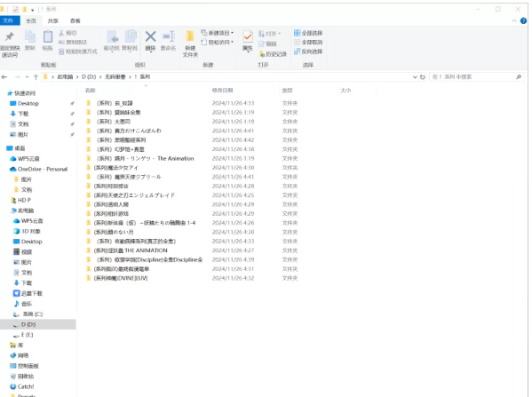Click 历史记录 in the ribbon
Image resolution: width=532 pixels, height=397 pixels.
coord(274,54)
